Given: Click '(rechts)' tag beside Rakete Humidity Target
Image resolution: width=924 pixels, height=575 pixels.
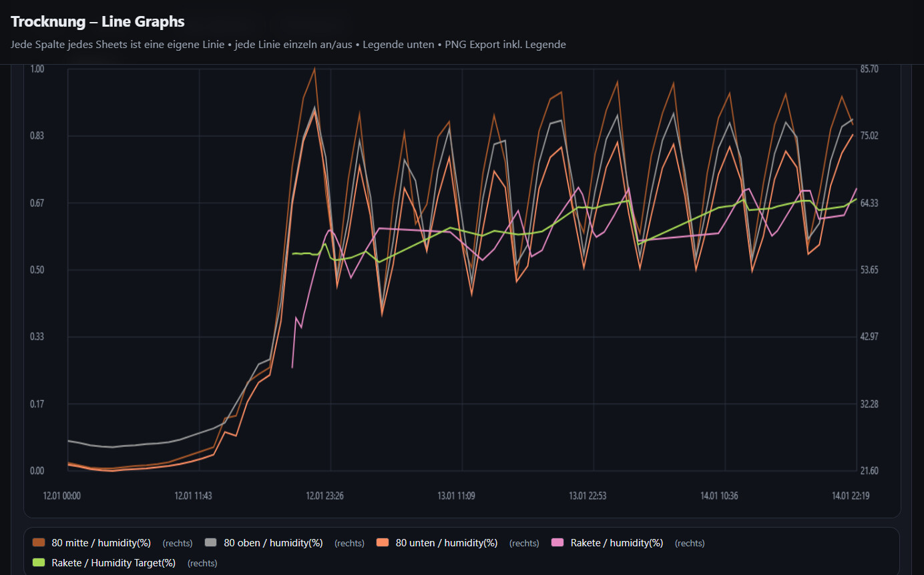Looking at the screenshot, I should click(202, 564).
